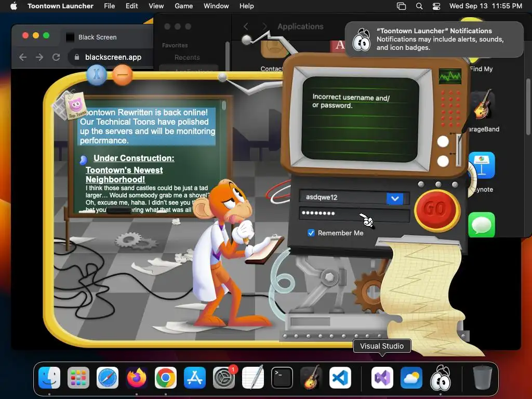Open TextEdit from the Dock
Image resolution: width=532 pixels, height=399 pixels.
(x=253, y=378)
